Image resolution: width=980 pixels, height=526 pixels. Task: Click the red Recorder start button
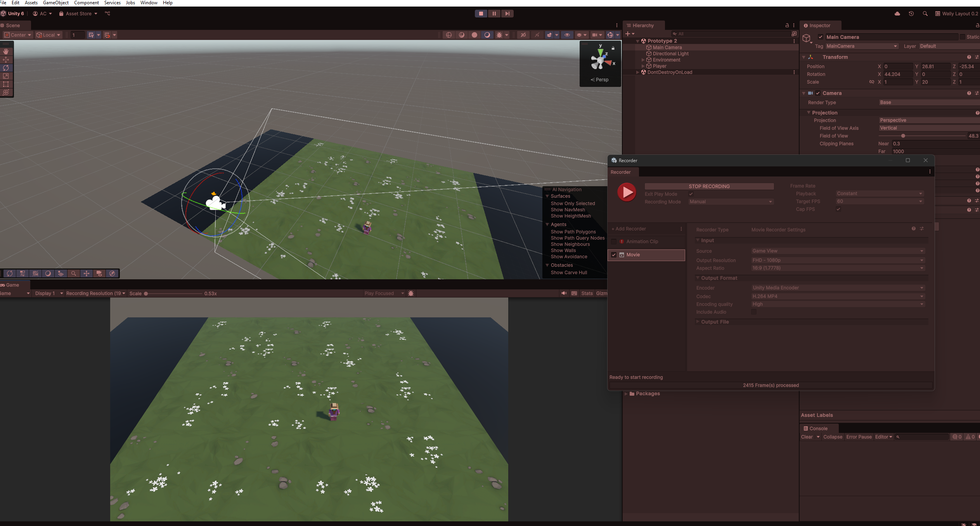click(627, 192)
